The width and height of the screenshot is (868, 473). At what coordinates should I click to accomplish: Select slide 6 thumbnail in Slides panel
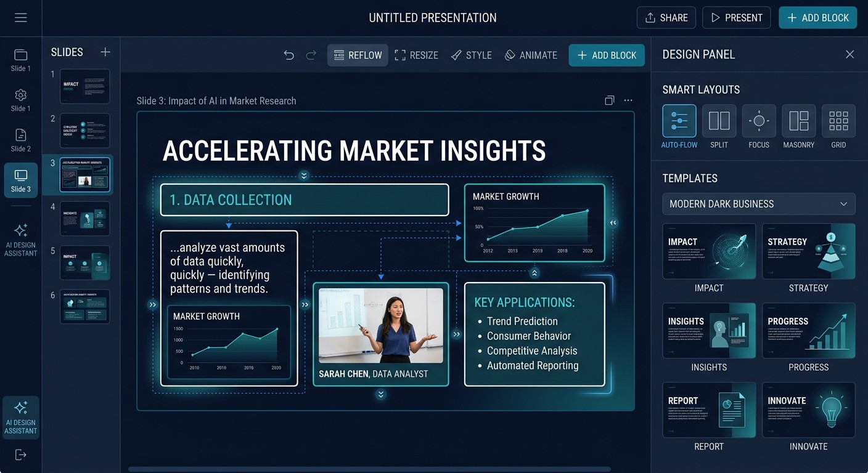[85, 307]
